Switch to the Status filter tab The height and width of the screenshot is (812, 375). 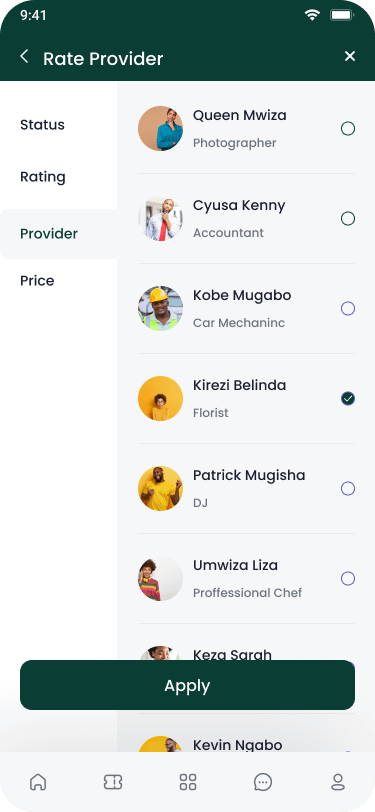pos(42,125)
